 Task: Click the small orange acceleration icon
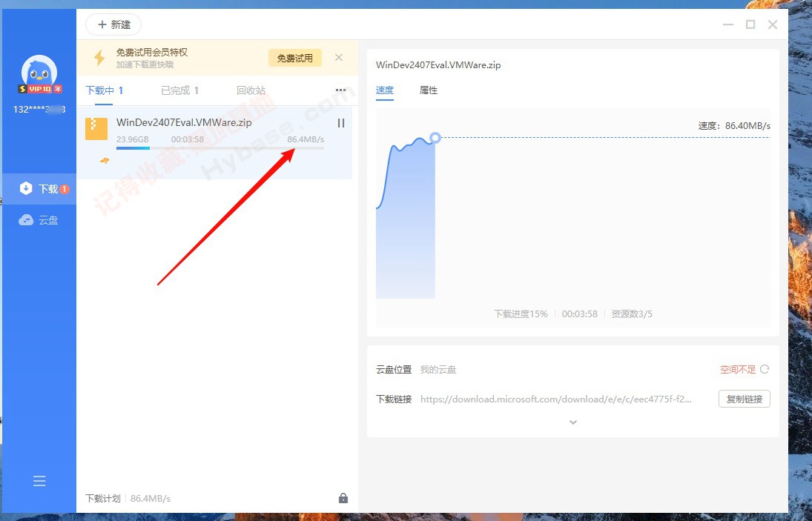(104, 160)
